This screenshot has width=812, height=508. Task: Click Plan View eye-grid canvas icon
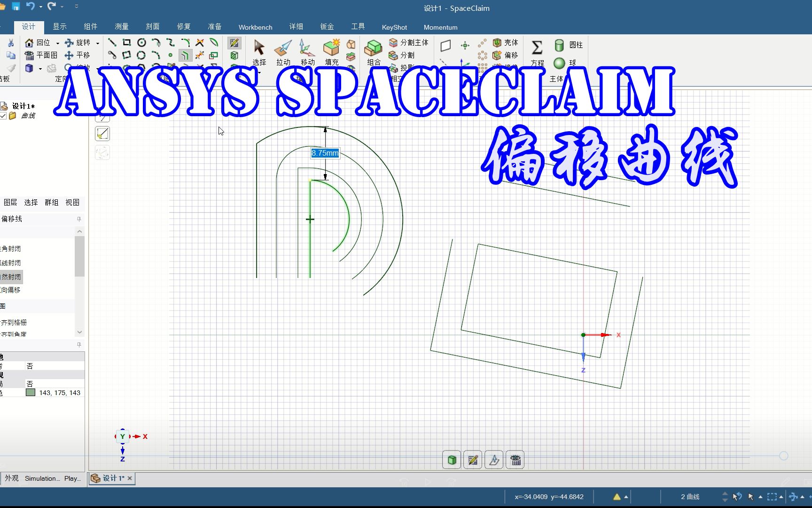(515, 460)
